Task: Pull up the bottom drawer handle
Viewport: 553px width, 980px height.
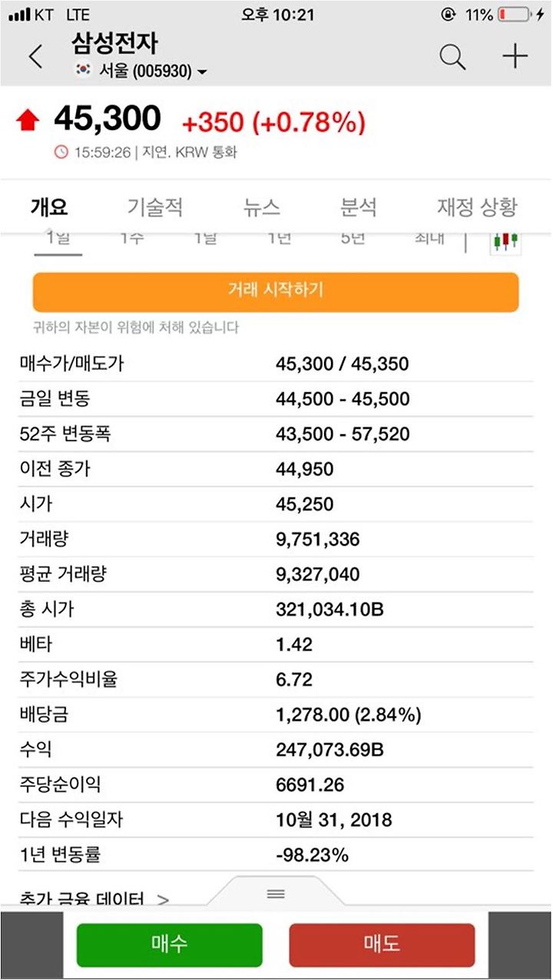Action: pos(276,894)
